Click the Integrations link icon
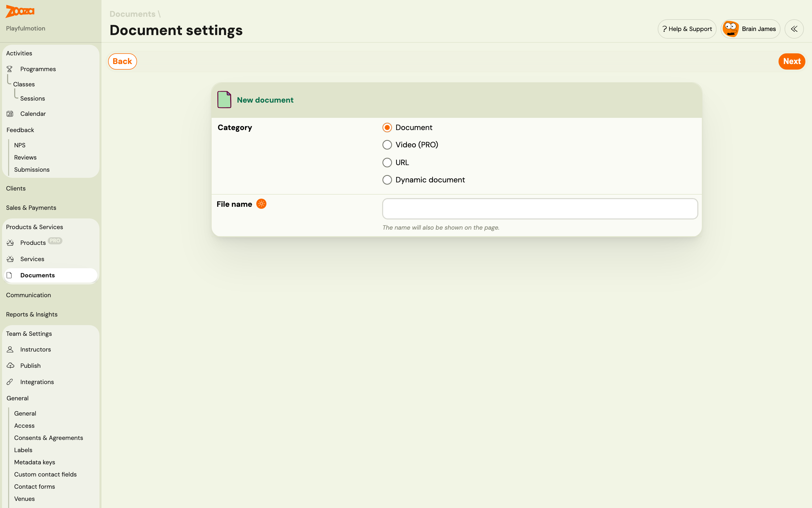 [10, 382]
